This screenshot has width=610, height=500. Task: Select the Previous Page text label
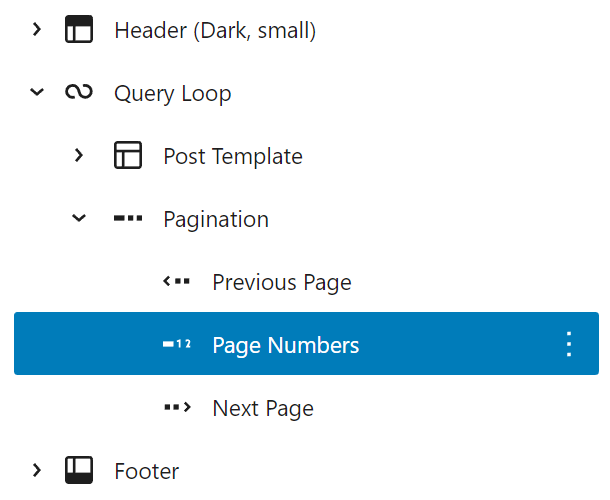tap(281, 282)
